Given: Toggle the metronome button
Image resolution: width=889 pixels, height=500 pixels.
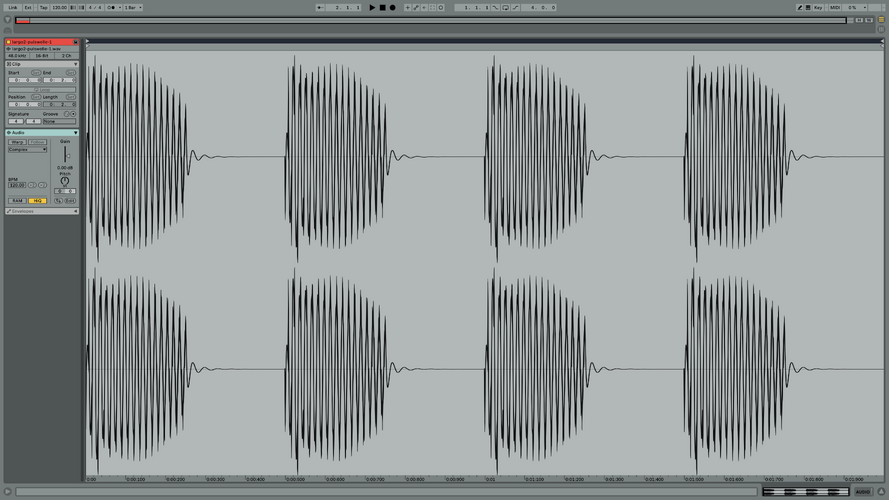Looking at the screenshot, I should [x=111, y=7].
